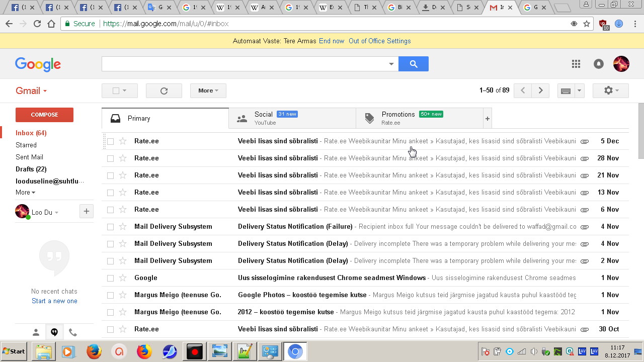This screenshot has height=362, width=644.
Task: Star the Delivery Status Failure message
Action: click(x=123, y=227)
